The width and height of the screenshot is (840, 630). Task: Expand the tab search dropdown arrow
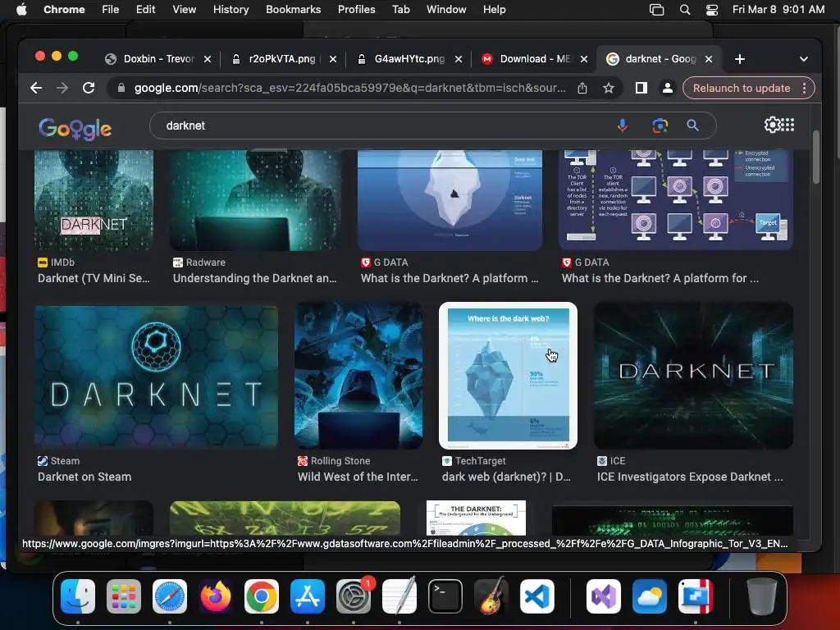[x=804, y=59]
